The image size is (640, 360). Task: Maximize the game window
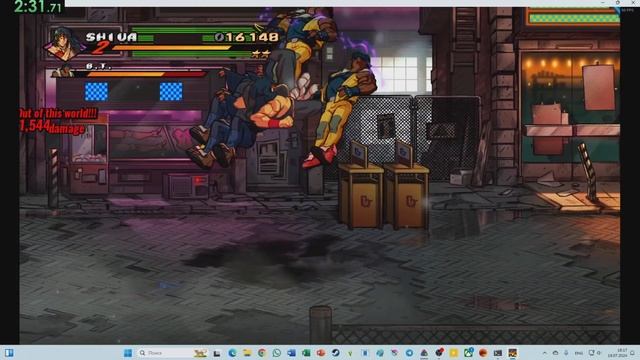pyautogui.click(x=618, y=2)
